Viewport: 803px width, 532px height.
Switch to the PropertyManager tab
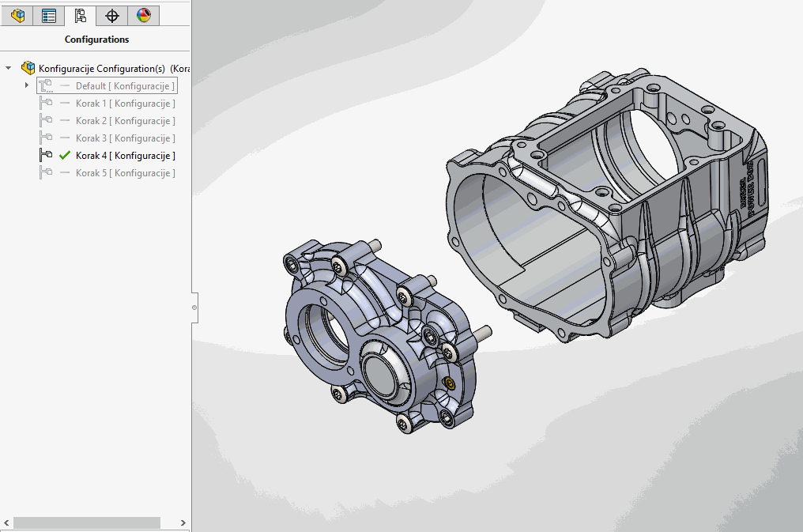coord(49,16)
